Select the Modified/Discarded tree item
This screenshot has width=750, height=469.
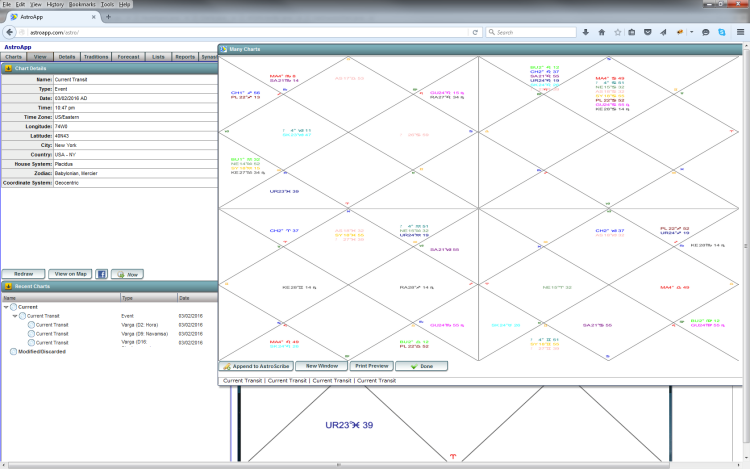click(x=40, y=351)
